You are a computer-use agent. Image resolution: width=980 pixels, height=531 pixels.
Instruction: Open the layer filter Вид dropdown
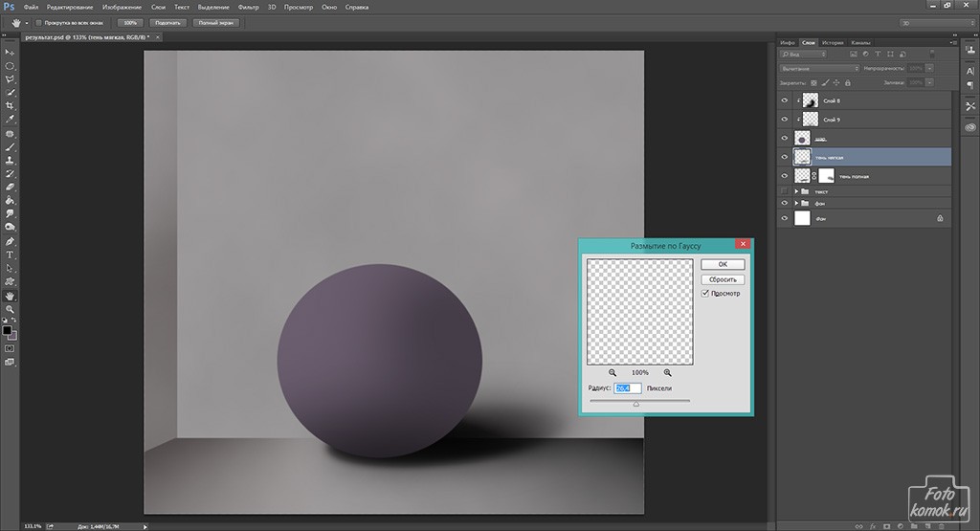pos(803,55)
